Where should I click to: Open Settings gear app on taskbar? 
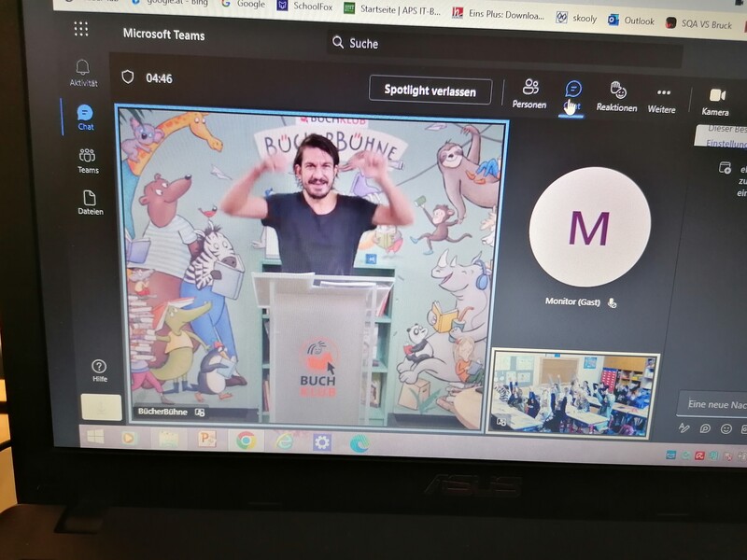(x=321, y=442)
